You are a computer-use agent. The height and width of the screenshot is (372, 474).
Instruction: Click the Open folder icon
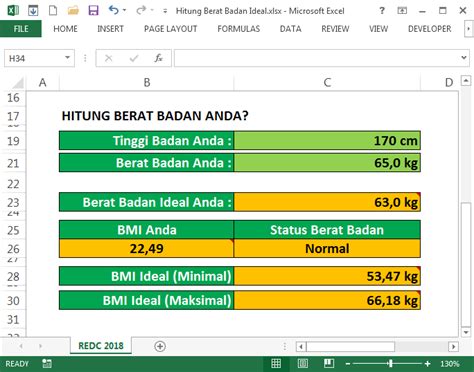[x=73, y=11]
